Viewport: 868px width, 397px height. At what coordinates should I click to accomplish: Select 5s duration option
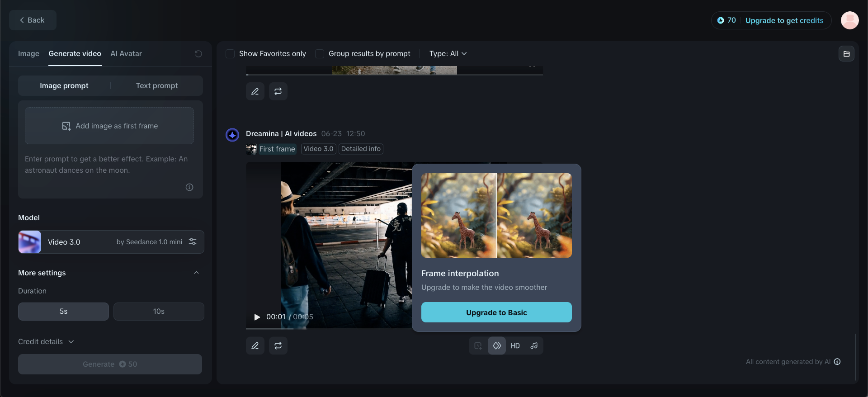63,312
